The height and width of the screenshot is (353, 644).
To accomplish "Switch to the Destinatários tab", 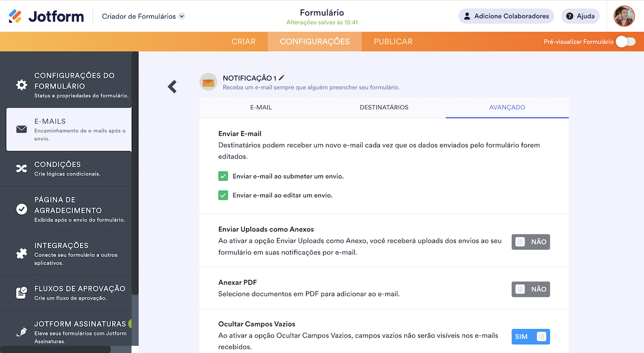I will point(384,107).
